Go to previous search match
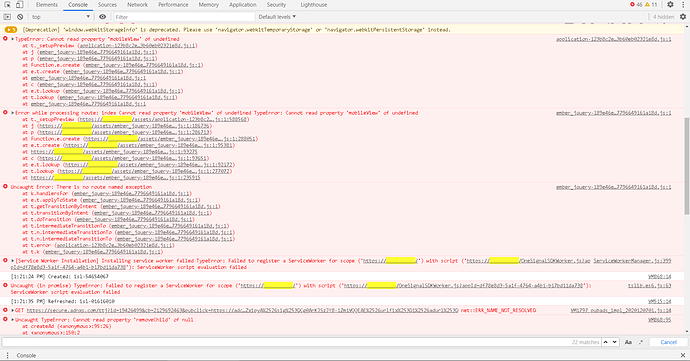Viewport: 690px width, 361px height. click(x=606, y=342)
